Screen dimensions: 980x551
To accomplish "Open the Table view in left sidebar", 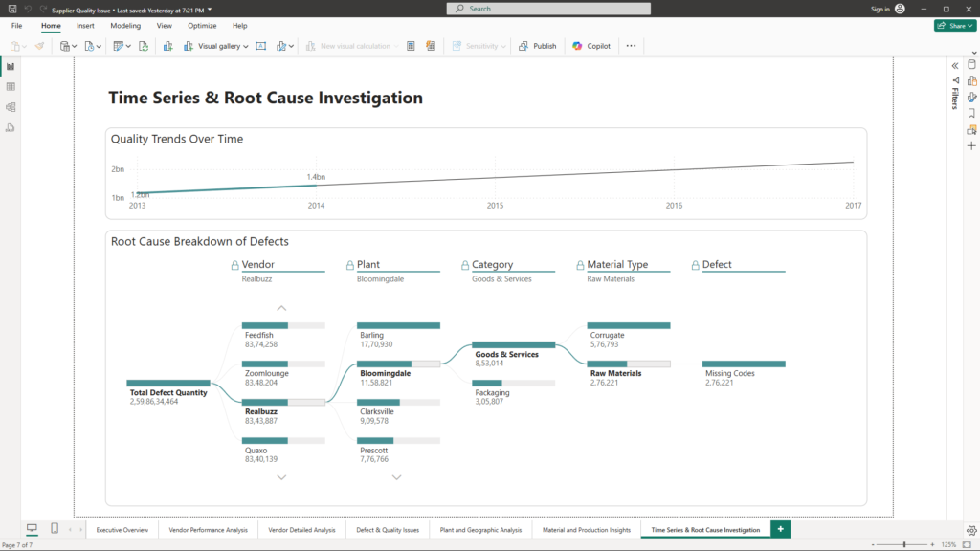I will [x=11, y=87].
